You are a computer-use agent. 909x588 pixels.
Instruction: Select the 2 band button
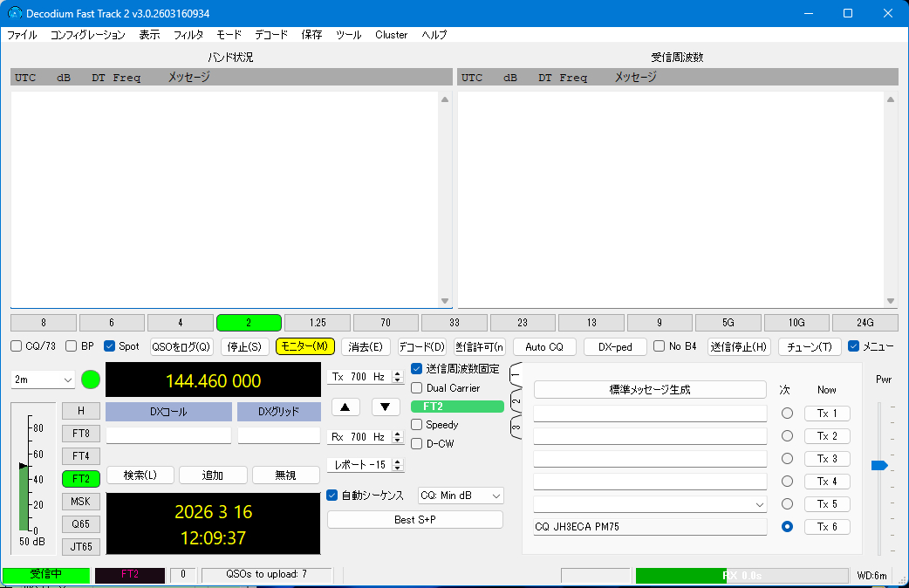coord(249,323)
